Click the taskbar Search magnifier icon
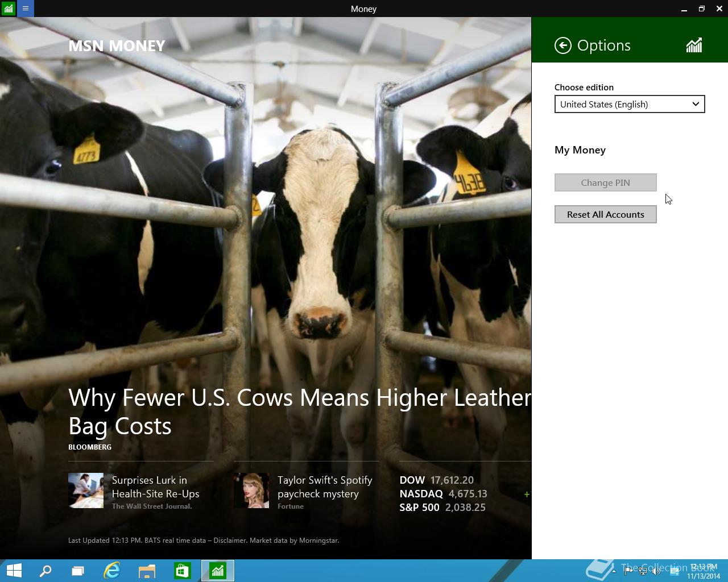The height and width of the screenshot is (582, 728). [x=45, y=571]
